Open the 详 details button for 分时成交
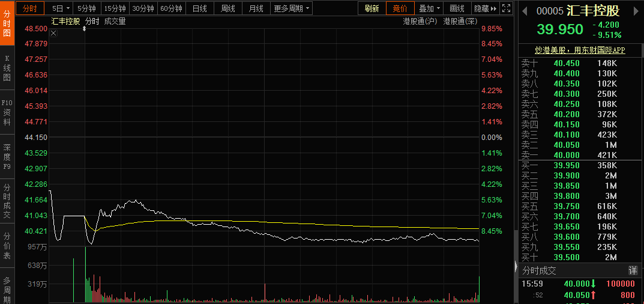Screen dimensions: 644x304 pos(633,271)
